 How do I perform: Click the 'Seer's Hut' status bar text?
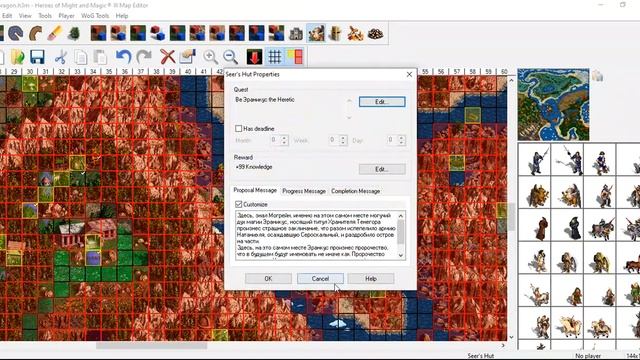[480, 356]
